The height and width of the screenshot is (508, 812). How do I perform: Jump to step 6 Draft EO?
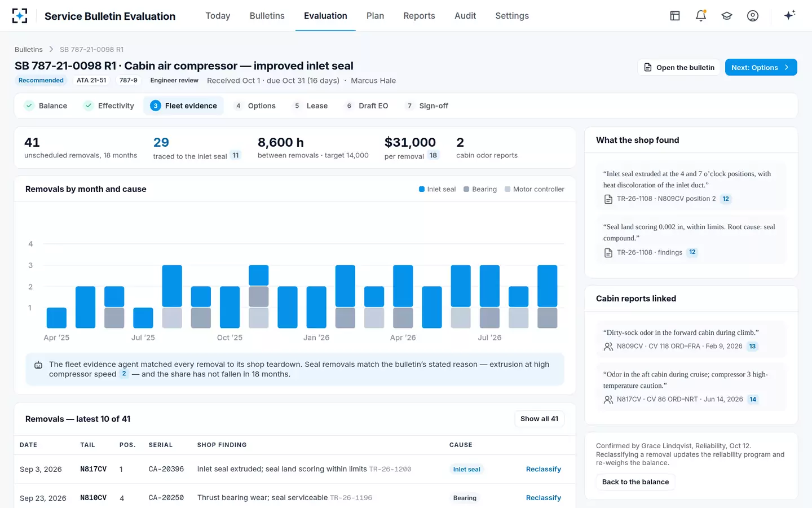367,106
